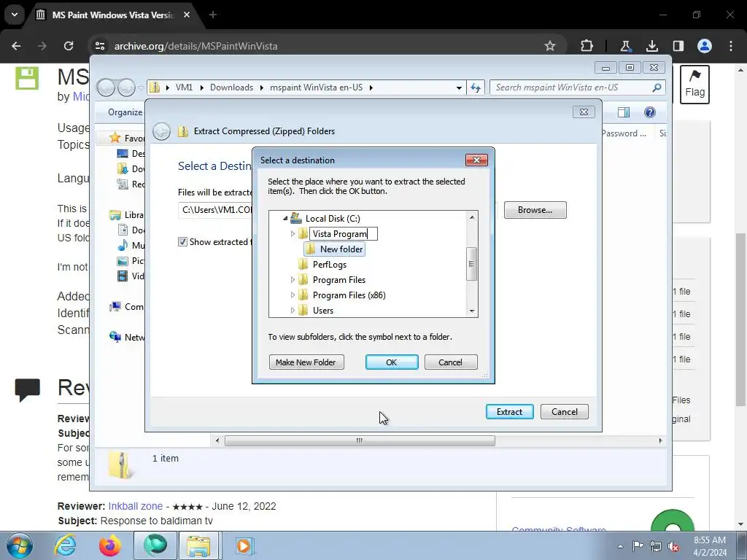Cancel the Extract Compressed Folders wizard
The height and width of the screenshot is (560, 747).
tap(564, 412)
